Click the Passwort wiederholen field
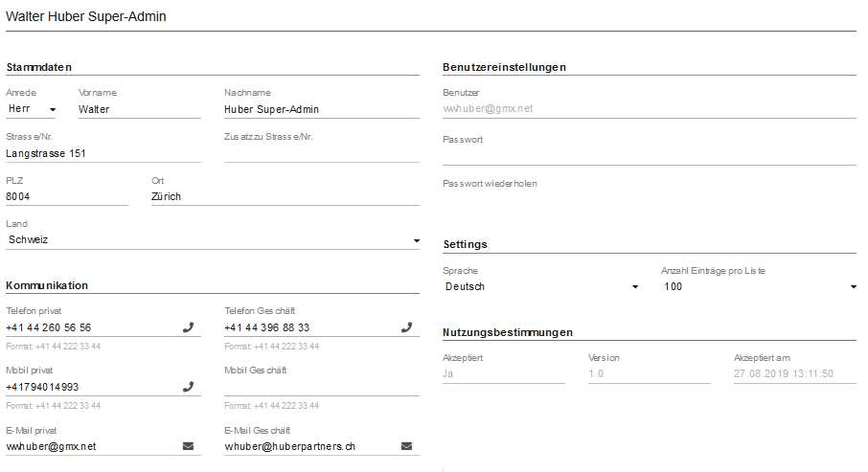868x472 pixels. 650,201
